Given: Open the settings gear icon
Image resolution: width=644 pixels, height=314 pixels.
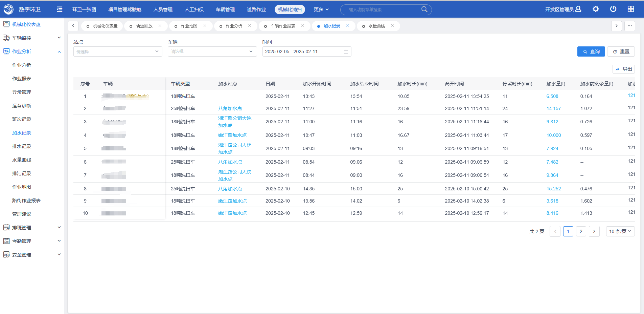Looking at the screenshot, I should (596, 9).
